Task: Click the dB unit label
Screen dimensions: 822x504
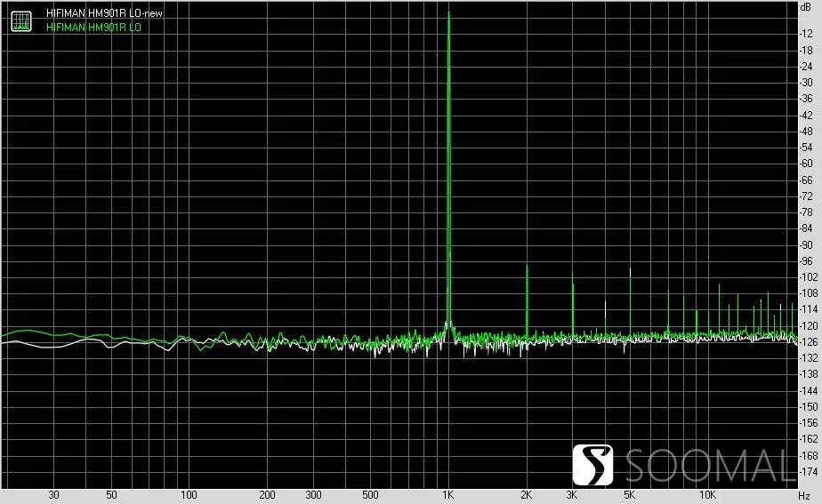Action: [806, 7]
